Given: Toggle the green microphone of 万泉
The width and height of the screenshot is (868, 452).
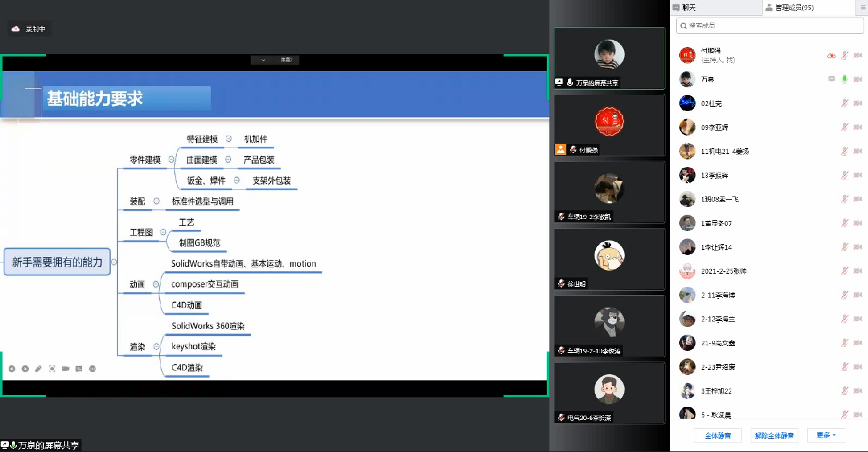Looking at the screenshot, I should tap(845, 79).
